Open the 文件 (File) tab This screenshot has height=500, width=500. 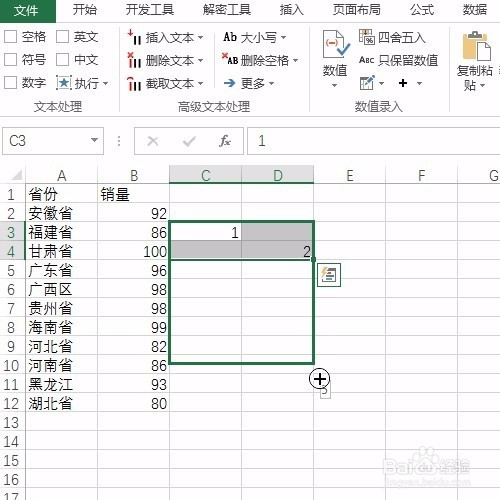tap(27, 10)
